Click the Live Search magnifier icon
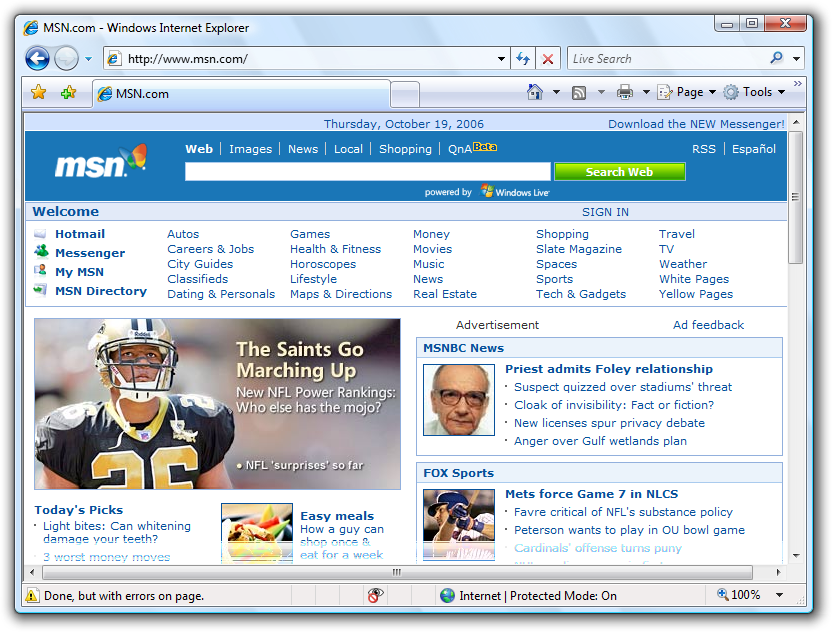 (x=776, y=58)
